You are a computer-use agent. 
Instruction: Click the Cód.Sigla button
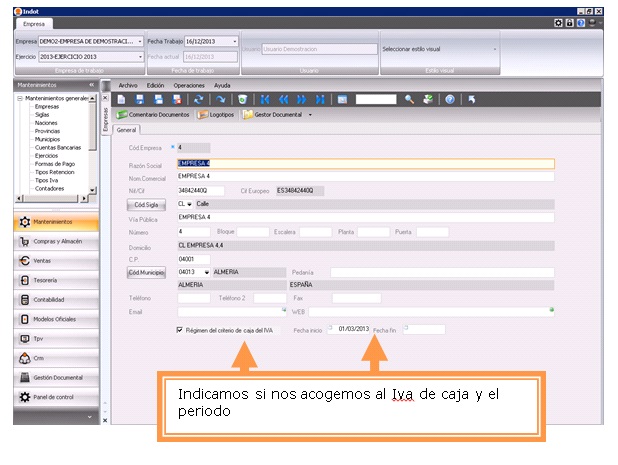click(147, 203)
